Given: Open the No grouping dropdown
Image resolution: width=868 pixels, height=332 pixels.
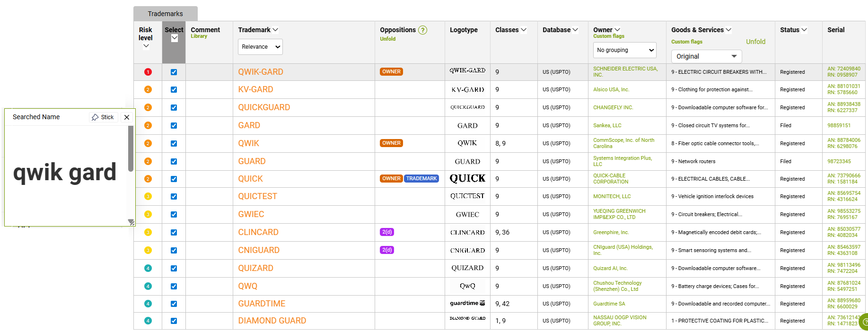Looking at the screenshot, I should click(625, 50).
